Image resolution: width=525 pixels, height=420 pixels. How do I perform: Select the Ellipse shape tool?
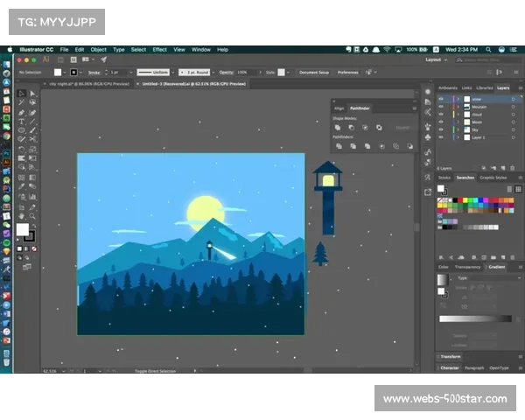coord(22,131)
